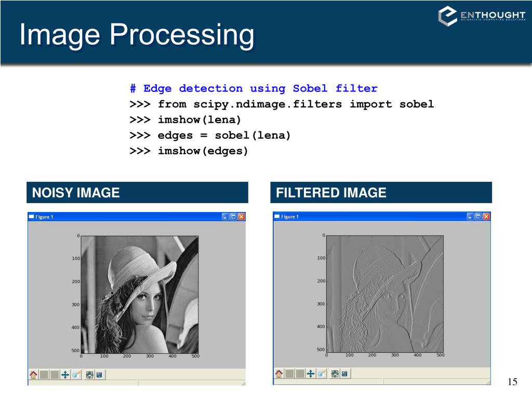The width and height of the screenshot is (532, 399).
Task: Click the 'Figure 1' title of the noisy image window
Action: [x=45, y=217]
